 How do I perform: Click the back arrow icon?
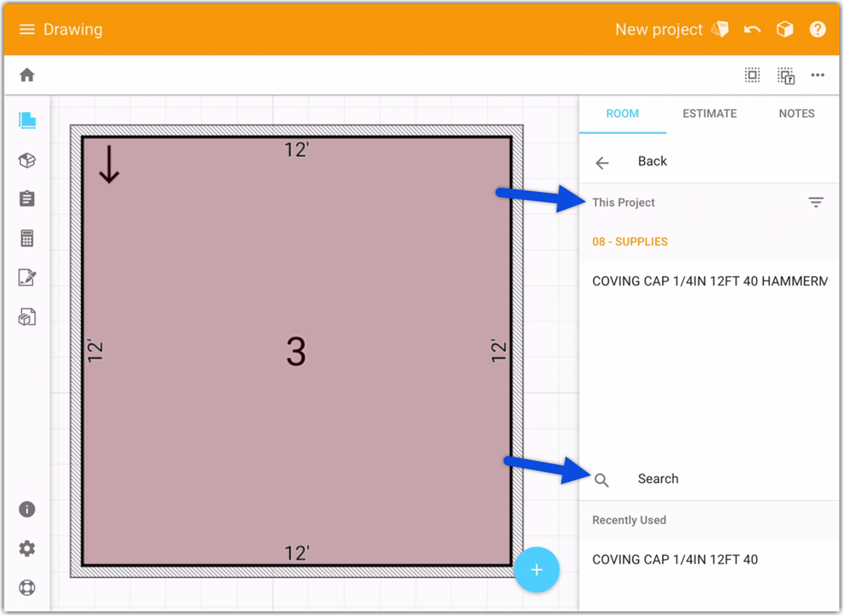602,162
